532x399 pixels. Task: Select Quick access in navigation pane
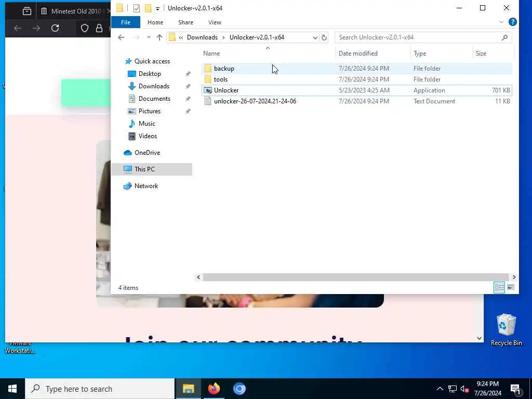pyautogui.click(x=152, y=61)
